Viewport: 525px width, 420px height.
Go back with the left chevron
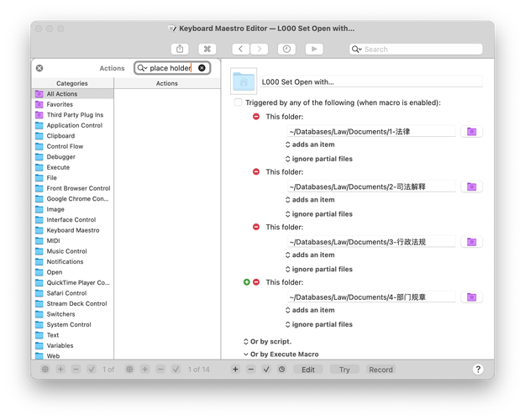coord(241,49)
